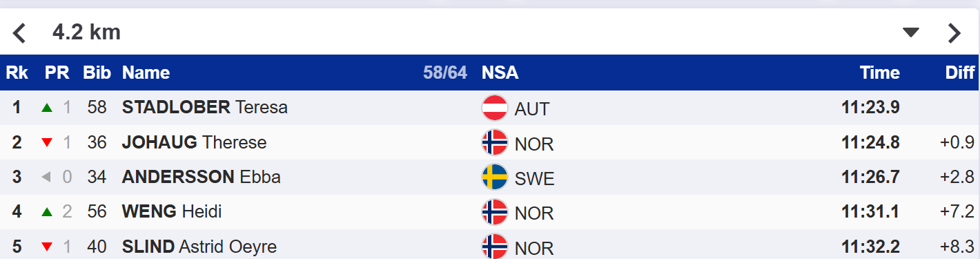Sort by the Rk column header

[17, 73]
